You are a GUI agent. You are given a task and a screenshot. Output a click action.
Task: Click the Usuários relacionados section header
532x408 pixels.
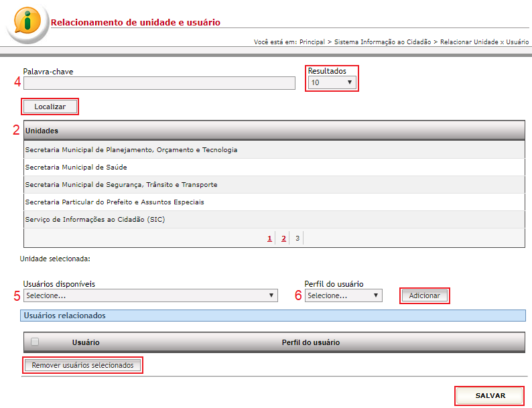[273, 316]
